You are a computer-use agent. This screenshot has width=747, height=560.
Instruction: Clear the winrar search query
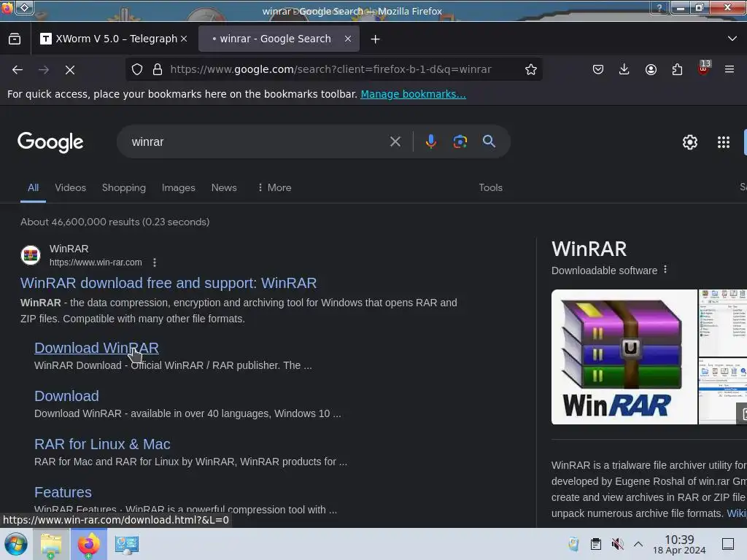[x=395, y=141]
